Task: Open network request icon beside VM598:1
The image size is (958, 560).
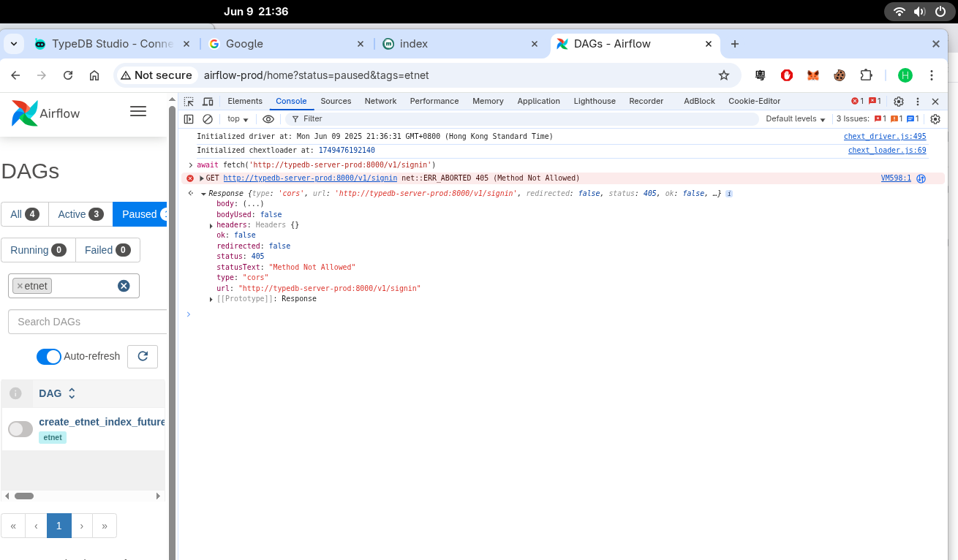Action: [x=921, y=178]
